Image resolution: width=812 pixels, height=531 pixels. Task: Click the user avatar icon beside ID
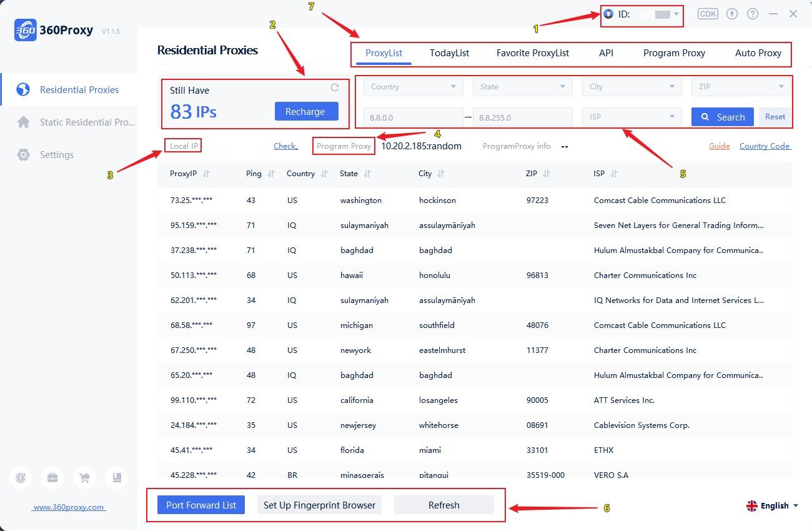(x=608, y=14)
